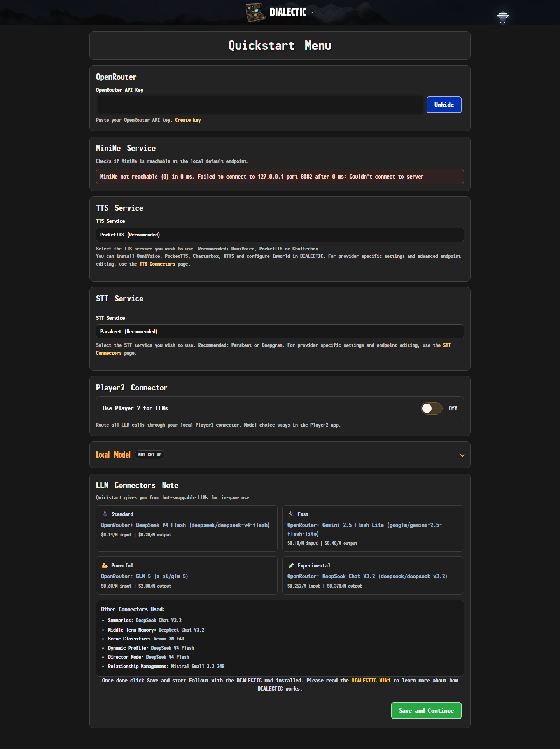Click the Scene Classifier: Gemma 3N E4B row
The width and height of the screenshot is (560, 749).
[x=146, y=639]
